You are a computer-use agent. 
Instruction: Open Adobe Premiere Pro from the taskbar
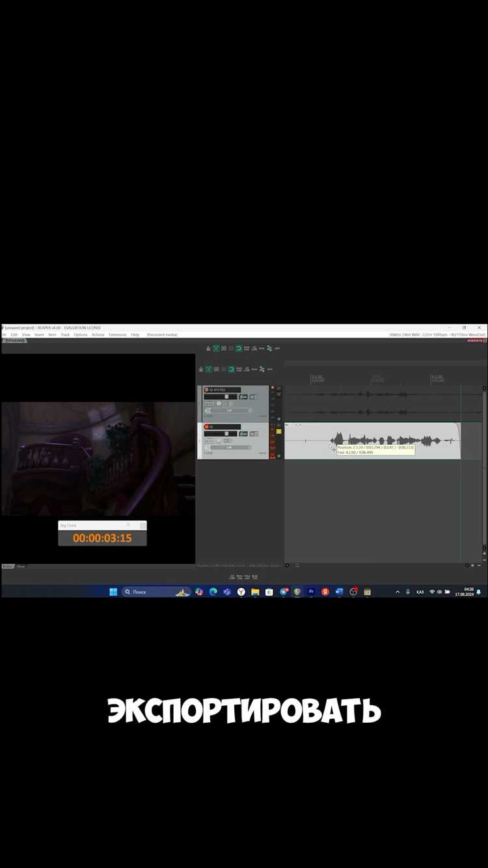pyautogui.click(x=311, y=592)
